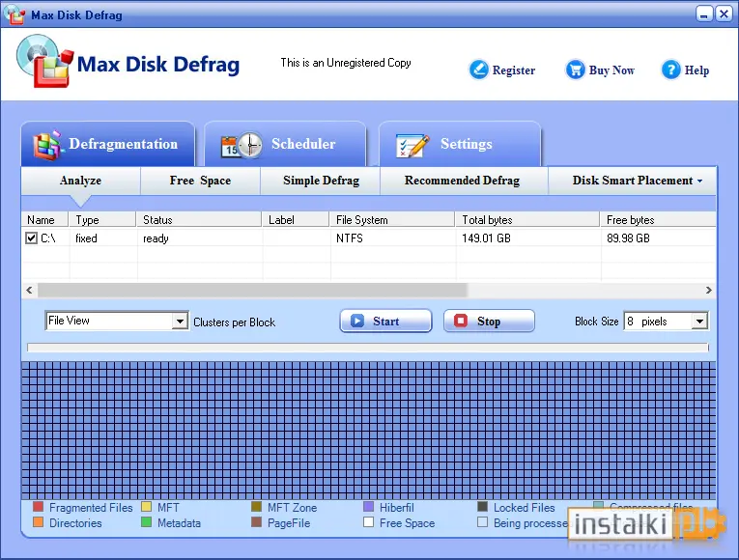
Task: Click the play icon on Start button
Action: tap(357, 321)
